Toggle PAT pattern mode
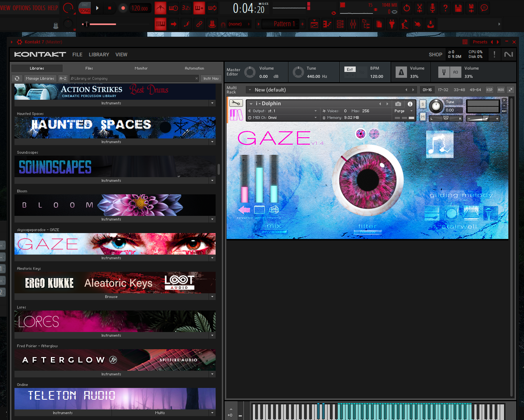This screenshot has height=420, width=524. 85,5
